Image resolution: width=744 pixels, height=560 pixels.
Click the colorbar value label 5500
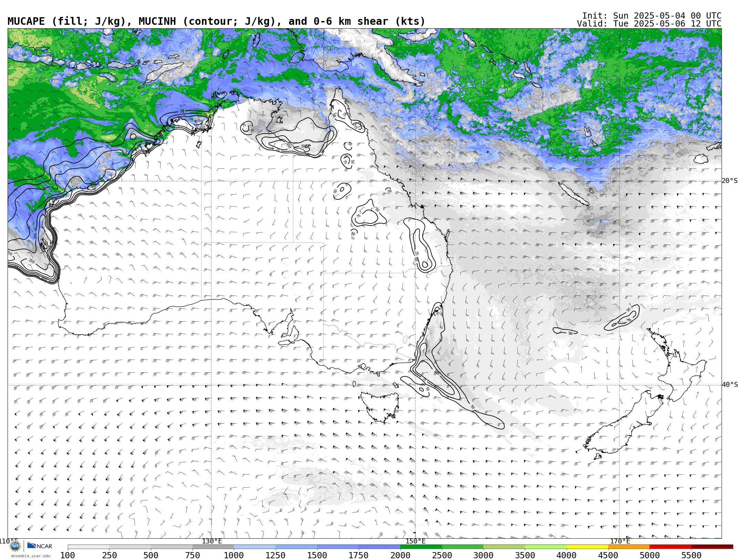coord(691,555)
